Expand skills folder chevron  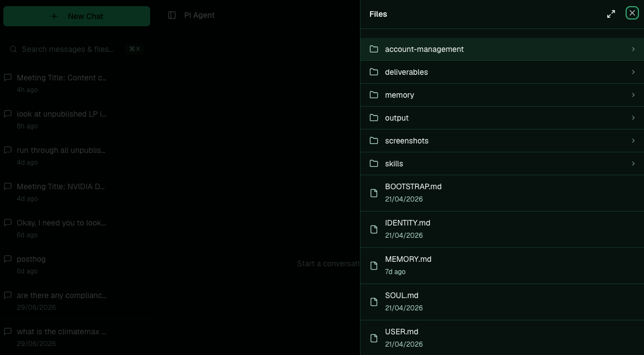[633, 164]
